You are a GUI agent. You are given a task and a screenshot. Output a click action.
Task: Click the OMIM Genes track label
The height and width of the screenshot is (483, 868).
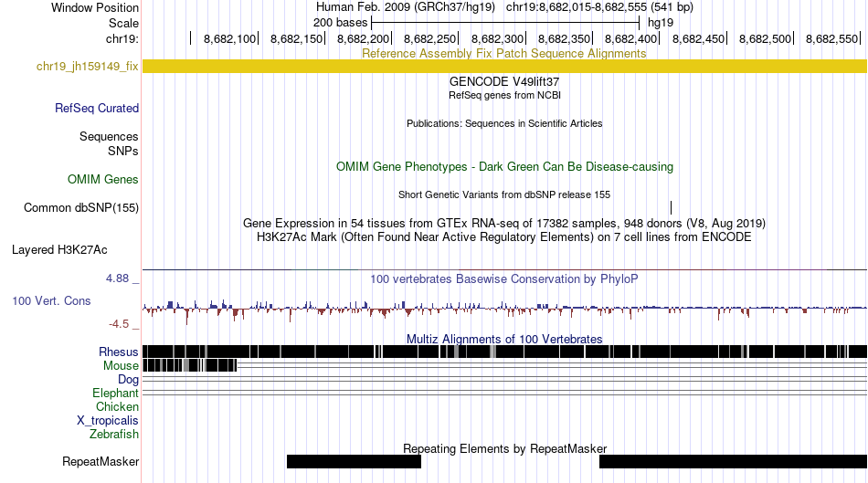point(102,179)
